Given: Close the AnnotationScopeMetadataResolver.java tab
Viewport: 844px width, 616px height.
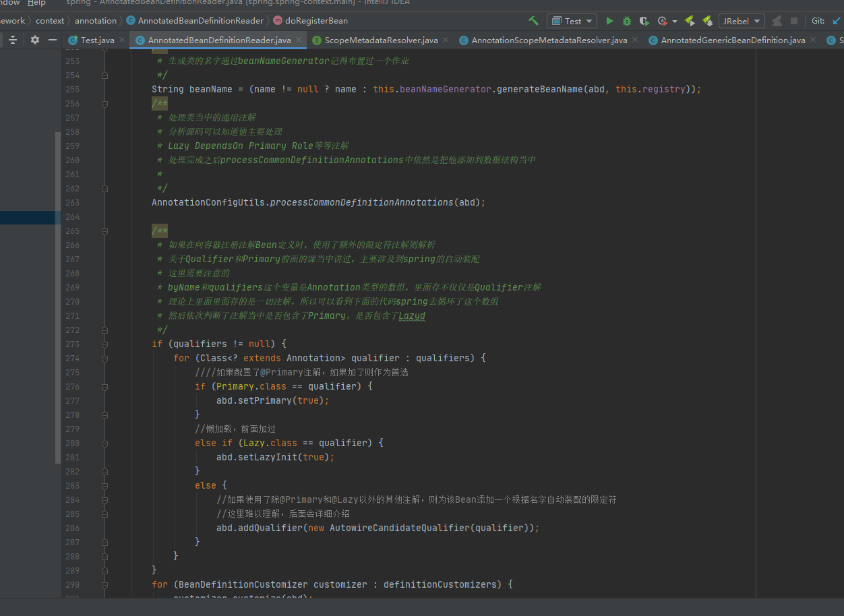Looking at the screenshot, I should (635, 40).
